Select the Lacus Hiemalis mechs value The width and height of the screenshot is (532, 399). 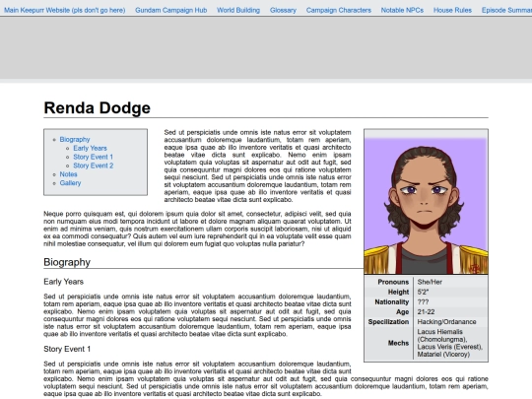tap(450, 343)
